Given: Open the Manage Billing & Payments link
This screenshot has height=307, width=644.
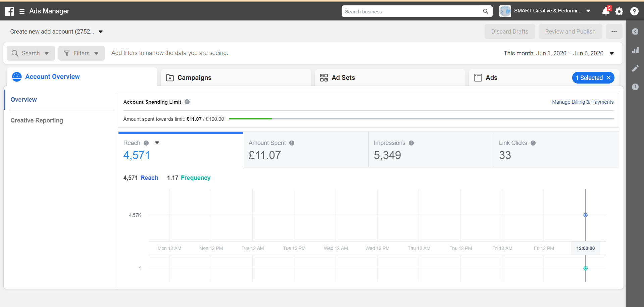Looking at the screenshot, I should (583, 102).
